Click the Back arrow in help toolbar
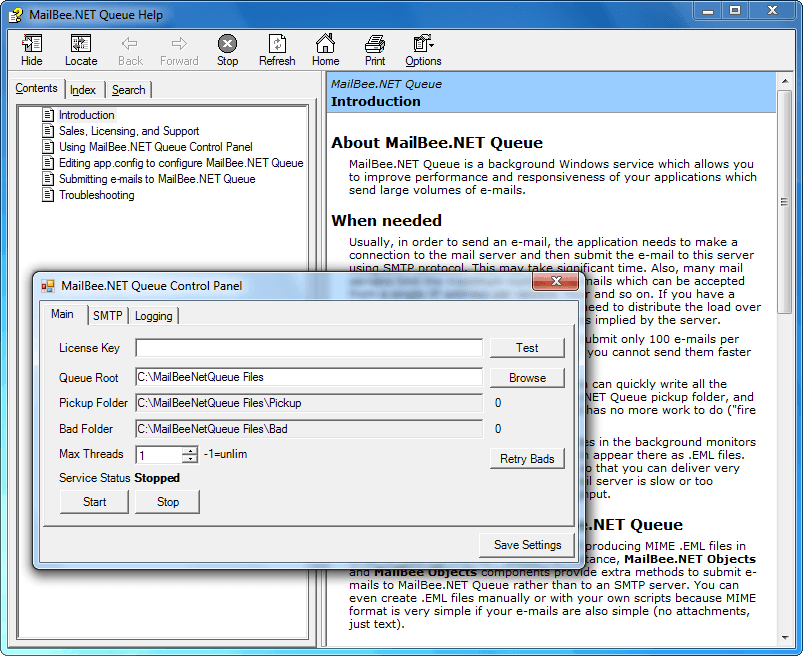Viewport: 803px width, 656px height. click(130, 50)
